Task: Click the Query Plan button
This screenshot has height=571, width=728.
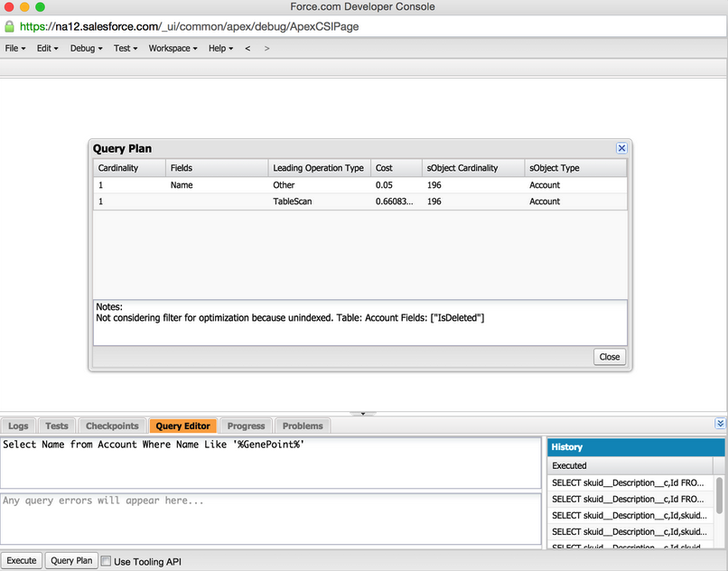Action: (71, 560)
